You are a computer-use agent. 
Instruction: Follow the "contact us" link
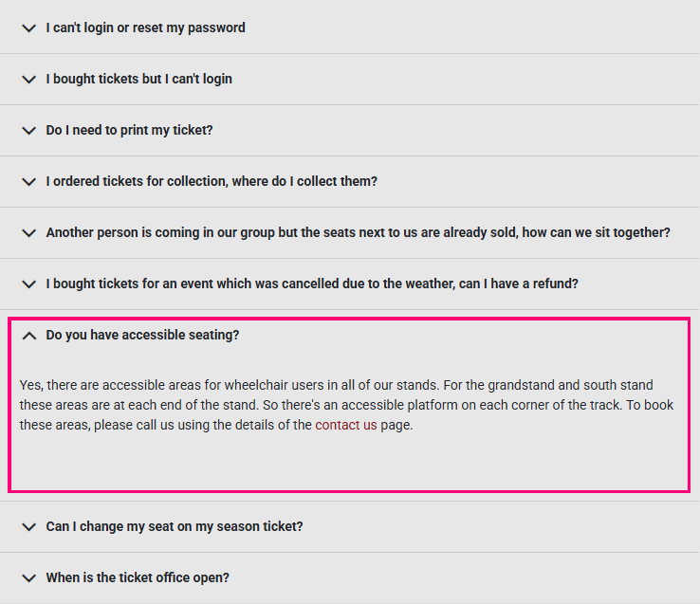pyautogui.click(x=346, y=426)
